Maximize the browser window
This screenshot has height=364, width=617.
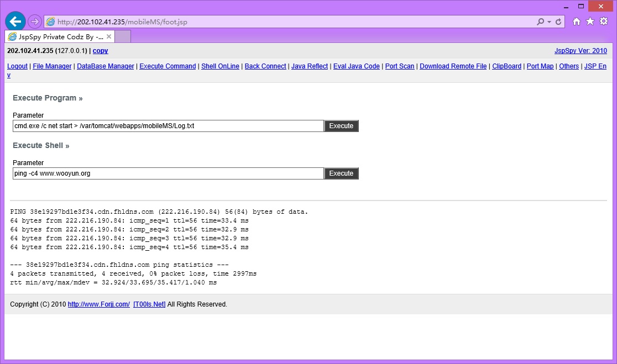(581, 6)
